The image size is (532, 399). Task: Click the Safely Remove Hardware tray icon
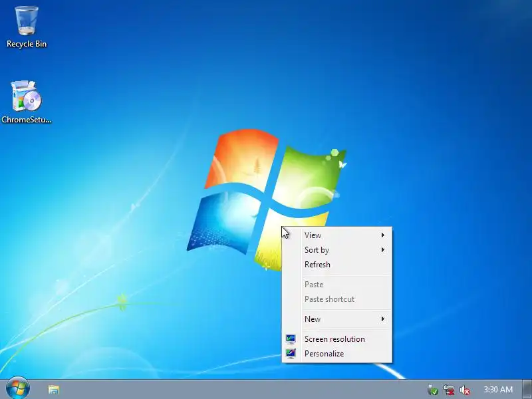(433, 390)
